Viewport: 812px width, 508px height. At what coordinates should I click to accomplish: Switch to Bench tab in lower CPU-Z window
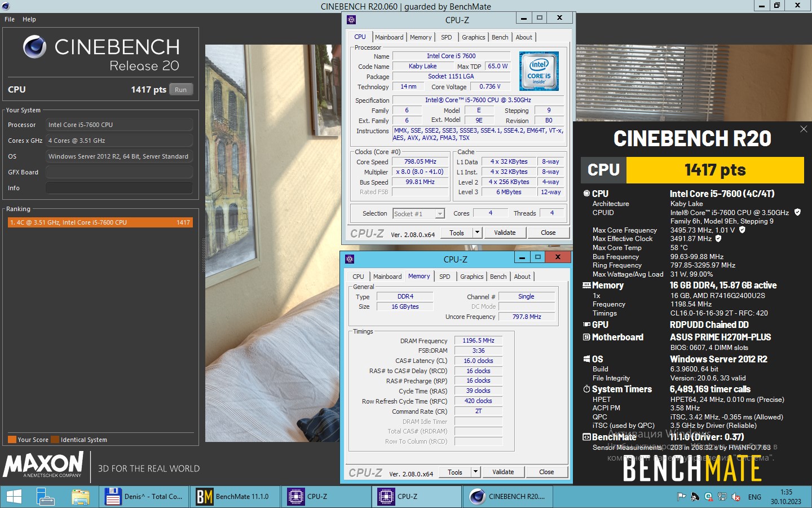(x=498, y=277)
